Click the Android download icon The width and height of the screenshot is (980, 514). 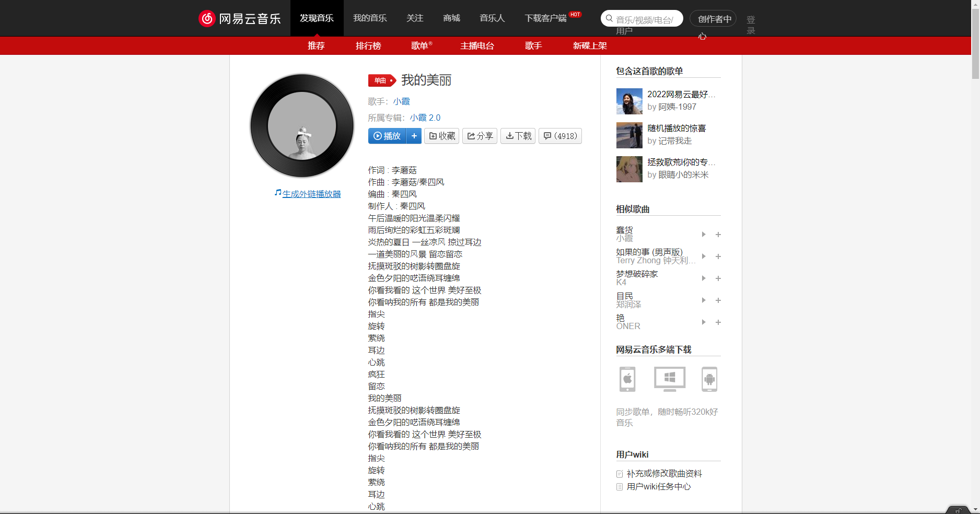pyautogui.click(x=709, y=379)
